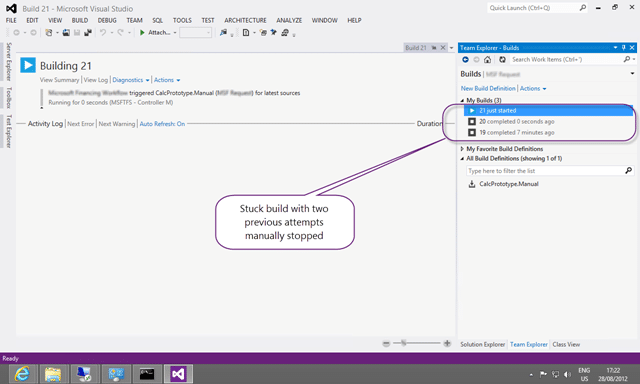Toggle Auto Refresh: On
Screen dimensions: 640x384
162,124
